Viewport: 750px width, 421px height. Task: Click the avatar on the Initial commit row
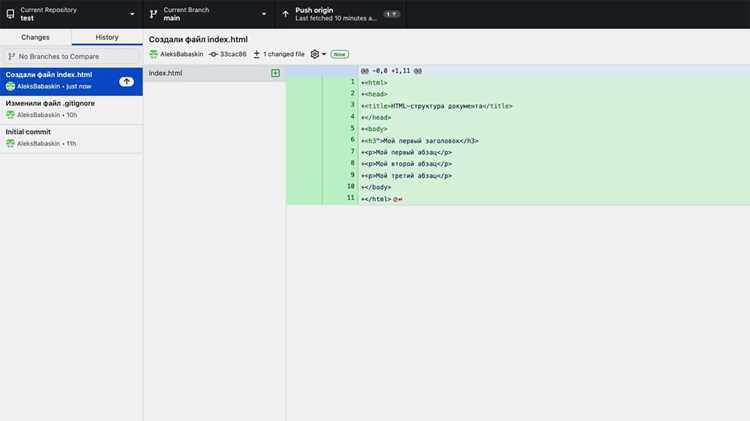tap(10, 143)
